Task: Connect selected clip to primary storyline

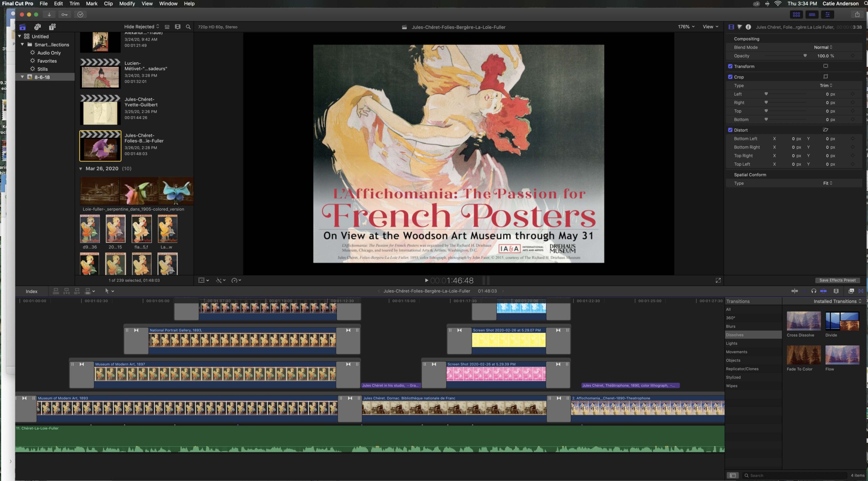Action: coord(56,291)
